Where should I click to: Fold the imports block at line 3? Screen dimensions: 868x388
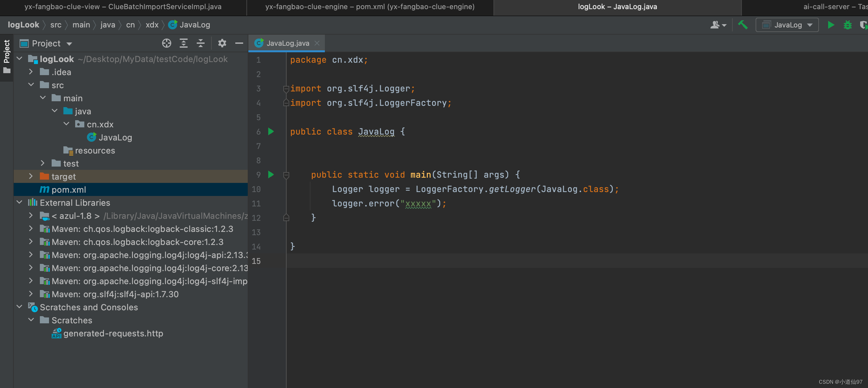click(x=286, y=89)
